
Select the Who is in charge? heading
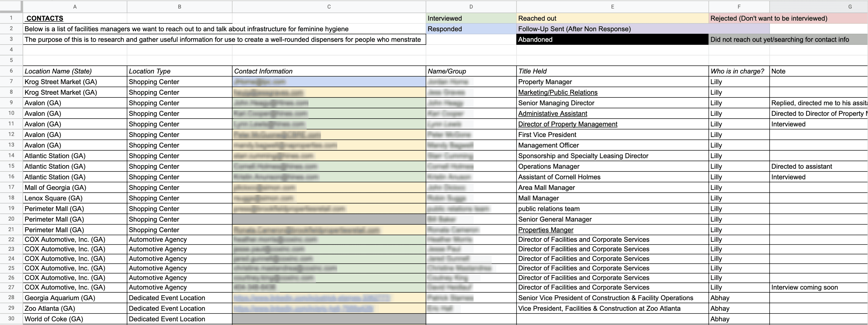738,71
